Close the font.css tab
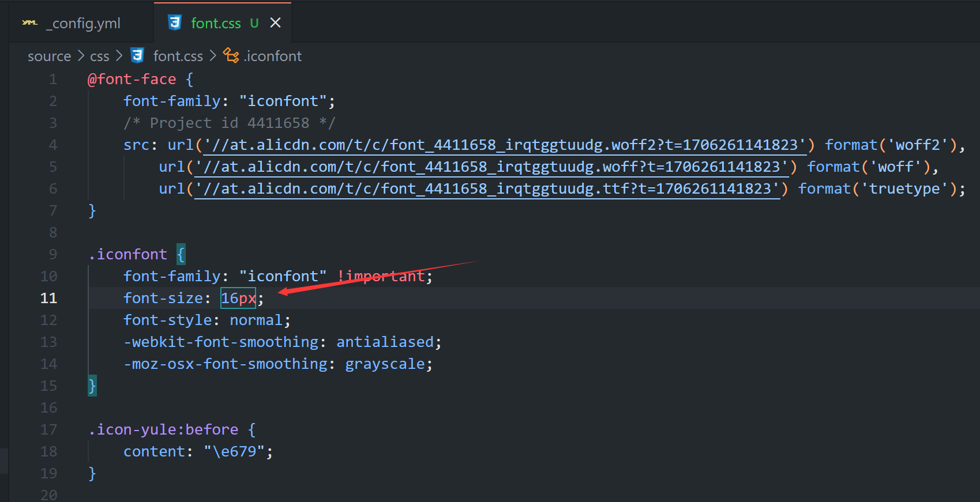The height and width of the screenshot is (502, 980). (x=276, y=23)
